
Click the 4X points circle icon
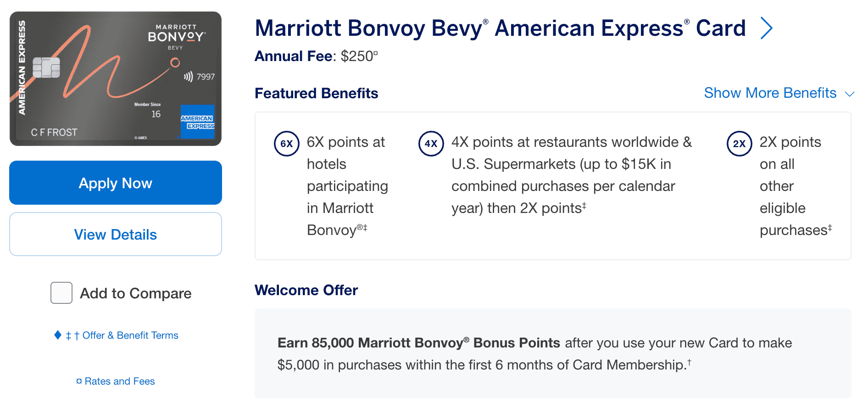pyautogui.click(x=431, y=143)
